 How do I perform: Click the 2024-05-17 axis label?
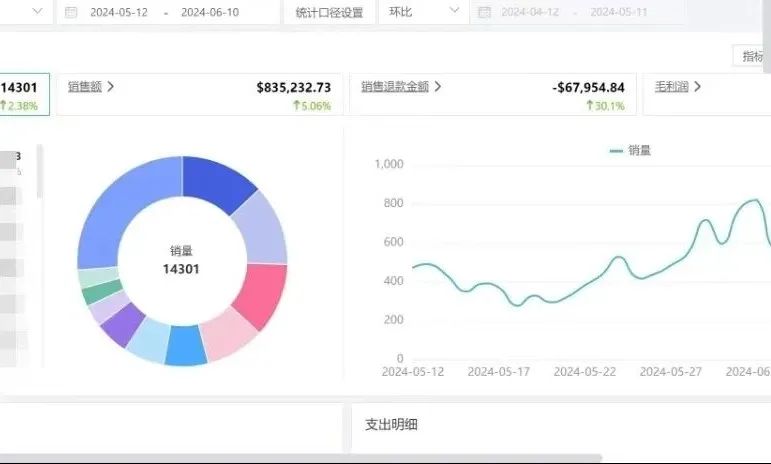click(x=499, y=372)
